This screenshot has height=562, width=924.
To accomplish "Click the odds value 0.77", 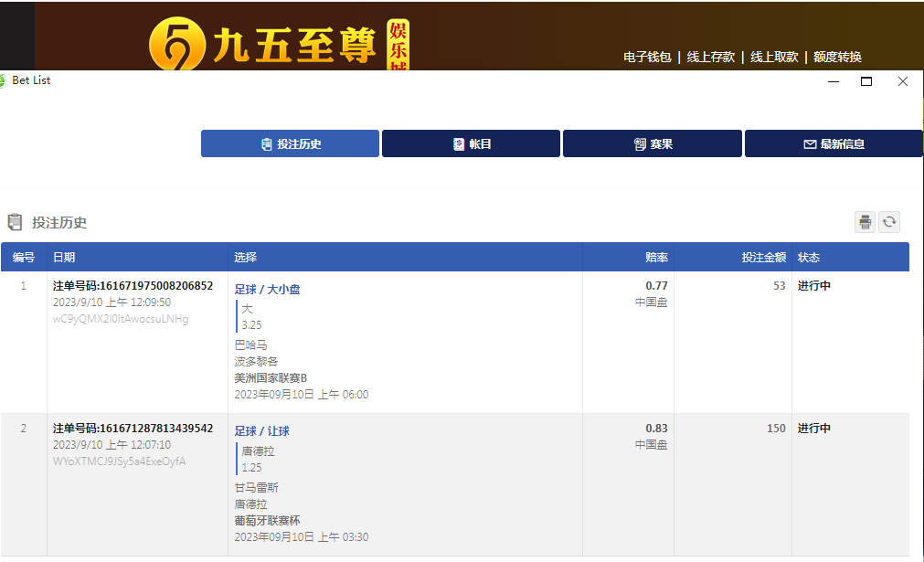I will (656, 286).
